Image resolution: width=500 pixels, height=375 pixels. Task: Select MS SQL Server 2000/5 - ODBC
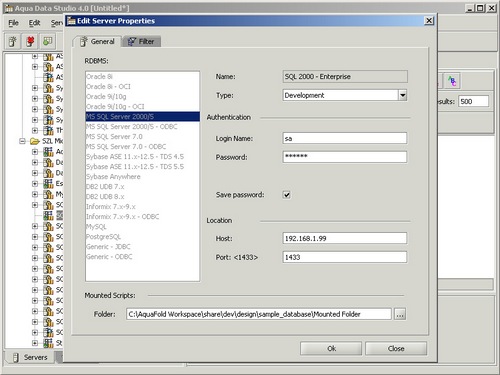pyautogui.click(x=143, y=127)
